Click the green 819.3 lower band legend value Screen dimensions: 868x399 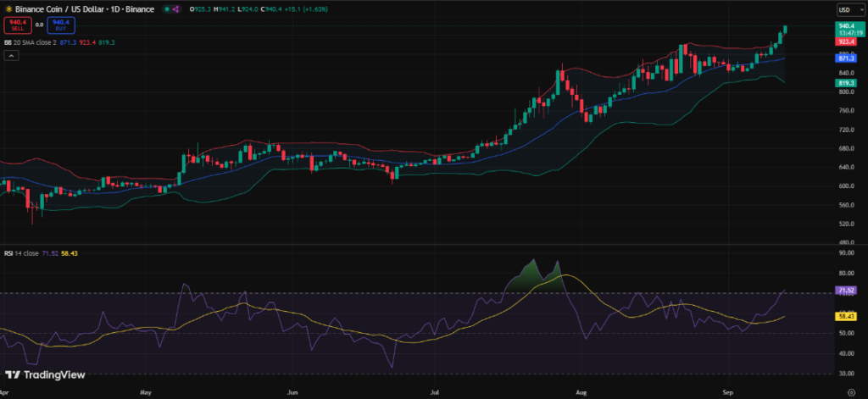pos(106,42)
